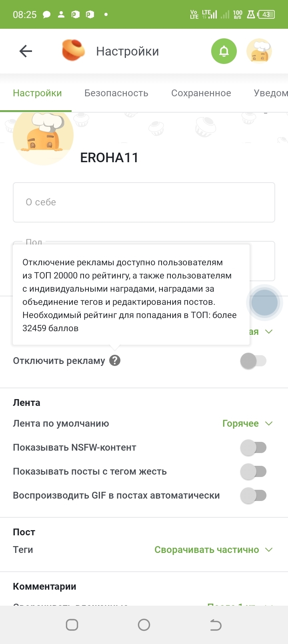Switch to Сохраненное tab

click(201, 93)
